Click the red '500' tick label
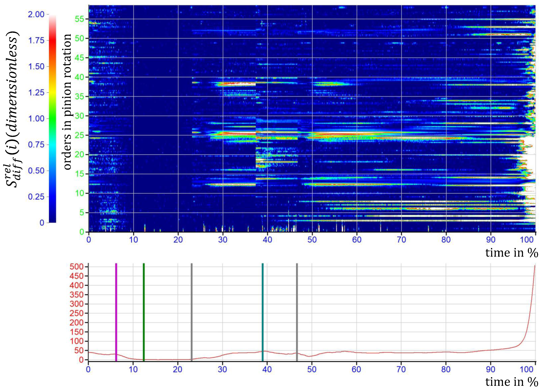Viewport: 543px width, 392px height. pos(77,267)
